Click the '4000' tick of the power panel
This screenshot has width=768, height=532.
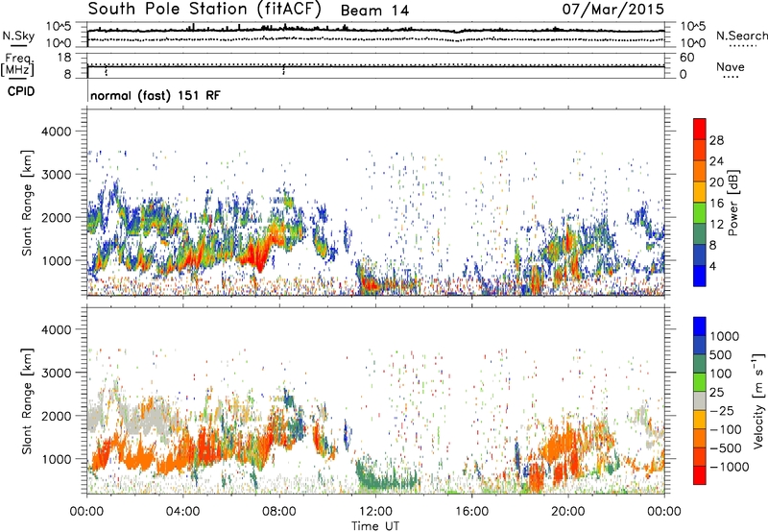(x=57, y=132)
